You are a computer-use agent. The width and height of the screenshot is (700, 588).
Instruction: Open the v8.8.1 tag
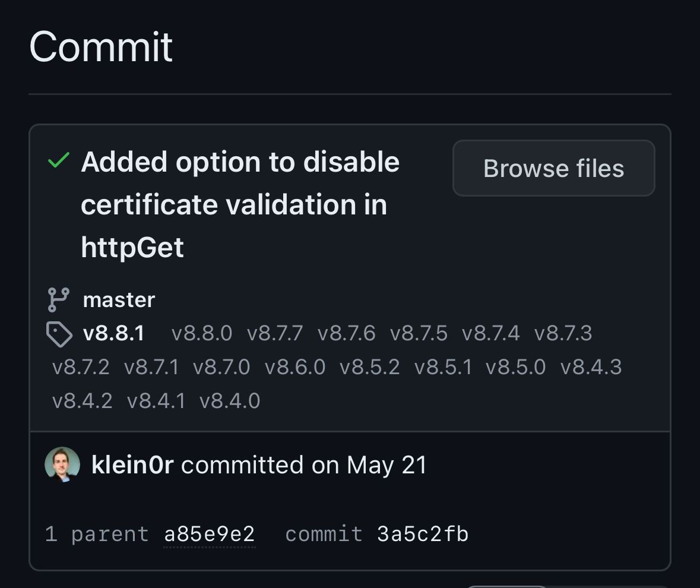[x=114, y=334]
